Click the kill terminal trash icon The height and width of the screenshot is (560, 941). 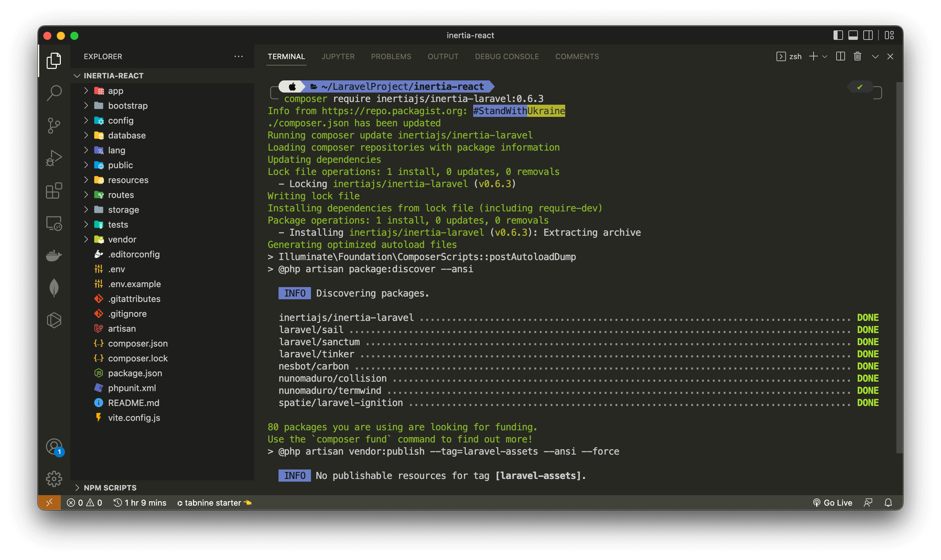tap(857, 56)
